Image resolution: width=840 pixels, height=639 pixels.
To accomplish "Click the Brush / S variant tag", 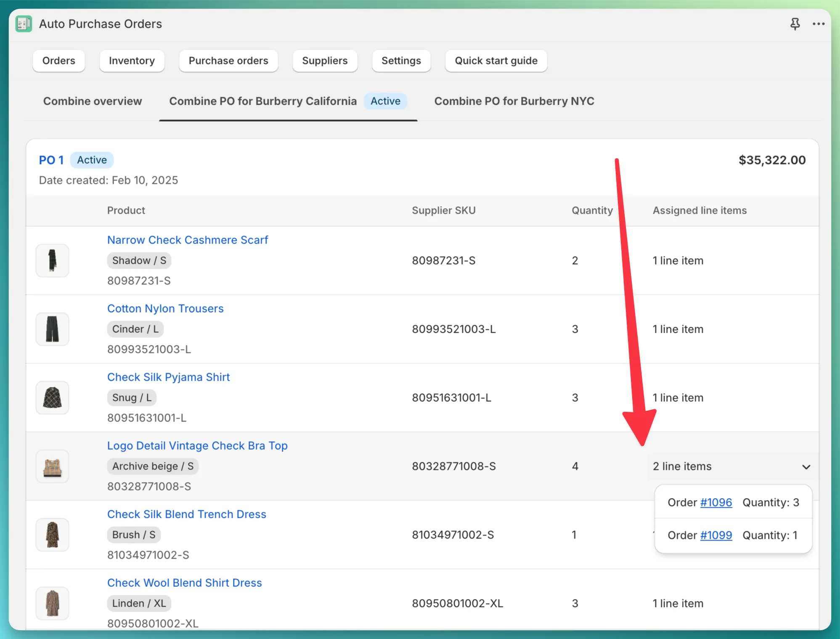I will (x=134, y=535).
